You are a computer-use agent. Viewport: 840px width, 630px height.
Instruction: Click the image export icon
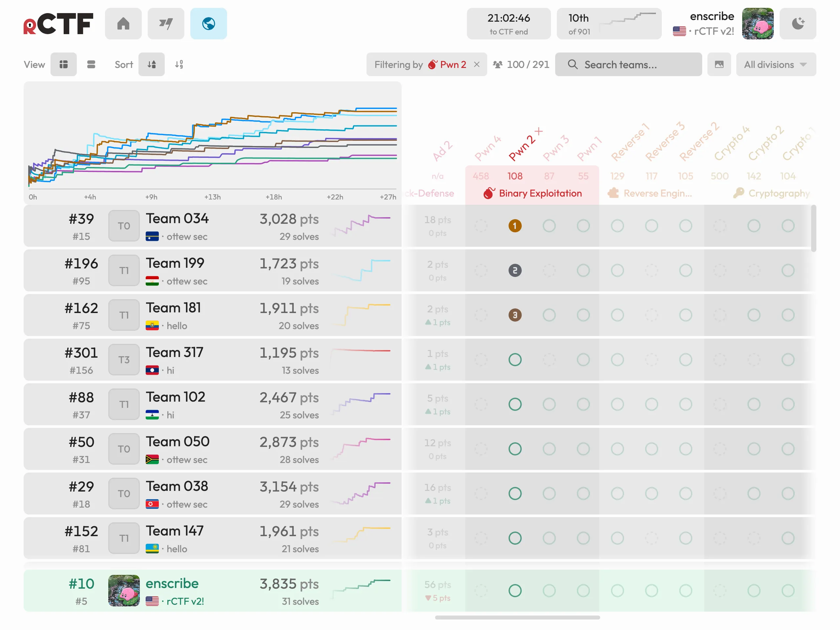719,65
